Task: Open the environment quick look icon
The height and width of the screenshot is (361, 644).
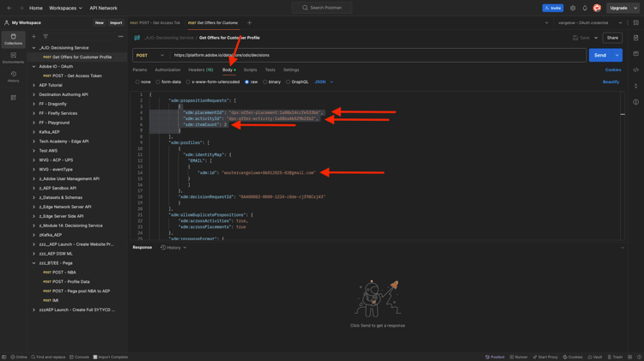Action: 635,23
